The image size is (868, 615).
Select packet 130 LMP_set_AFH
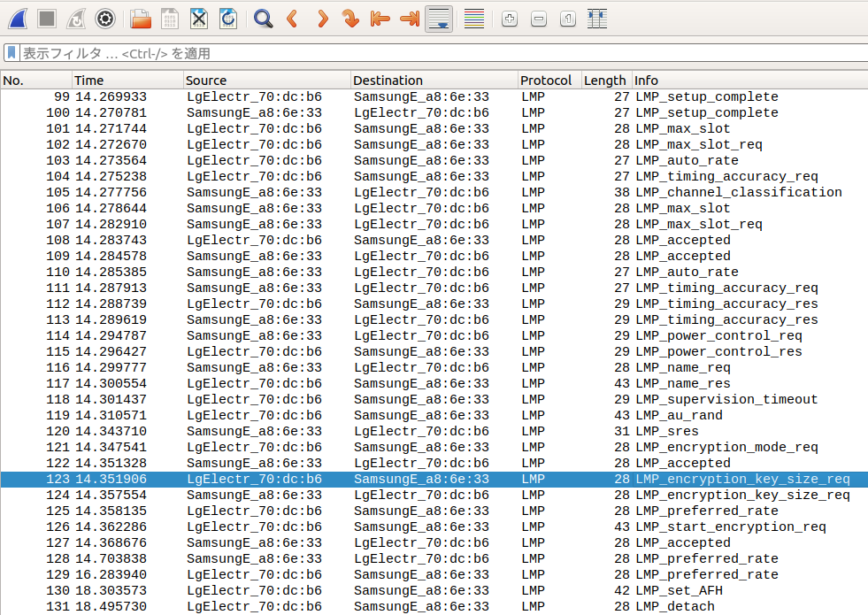pyautogui.click(x=434, y=591)
